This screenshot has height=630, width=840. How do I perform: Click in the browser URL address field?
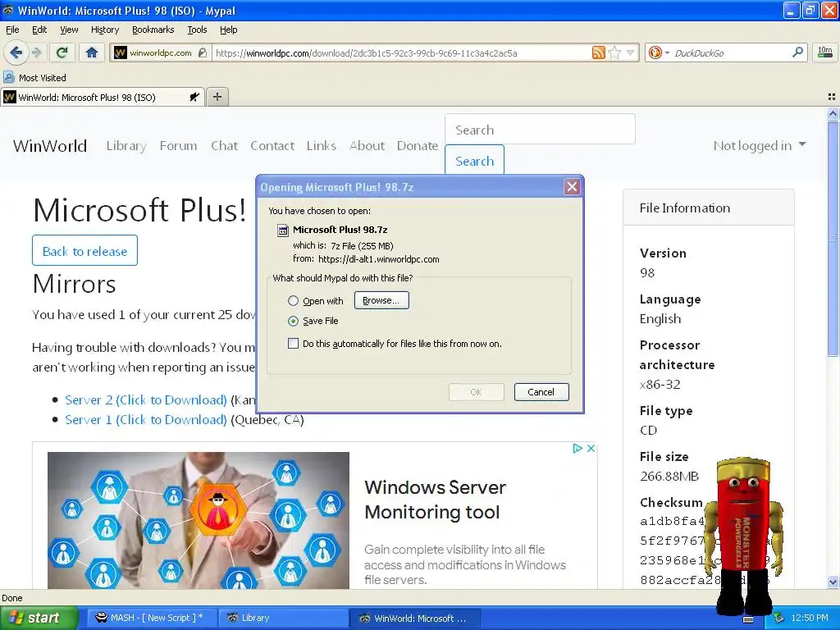click(400, 53)
